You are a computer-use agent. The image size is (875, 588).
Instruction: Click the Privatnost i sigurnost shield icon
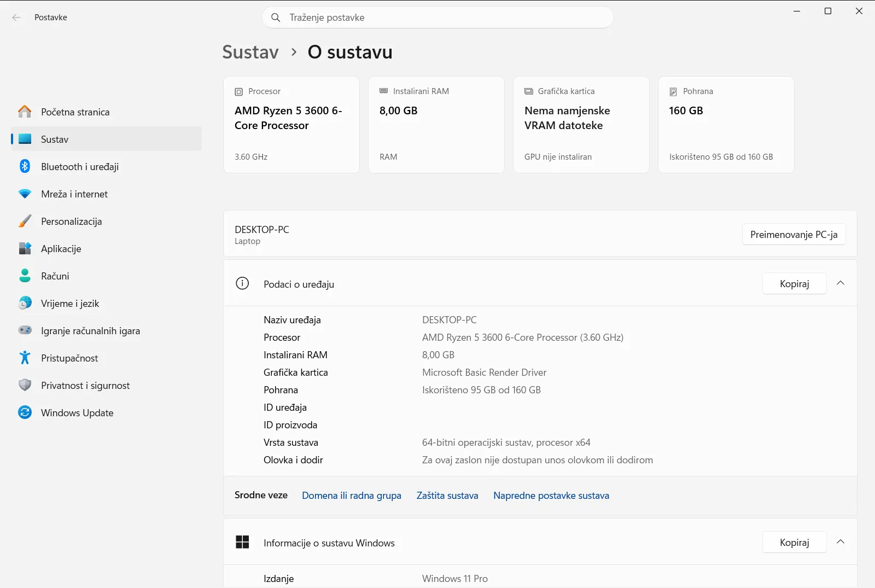click(x=25, y=385)
